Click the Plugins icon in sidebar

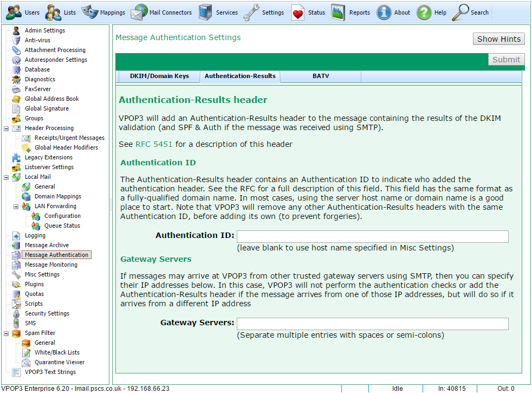tap(16, 285)
